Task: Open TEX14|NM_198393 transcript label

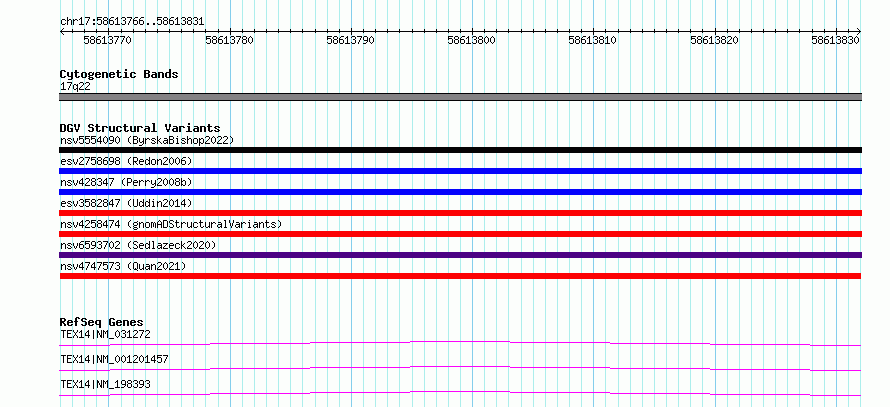Action: point(105,384)
